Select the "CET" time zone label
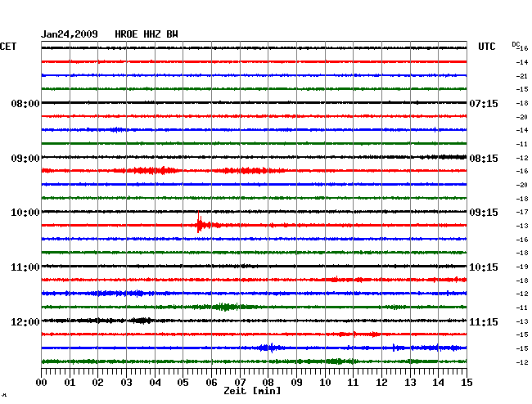 (x=8, y=47)
